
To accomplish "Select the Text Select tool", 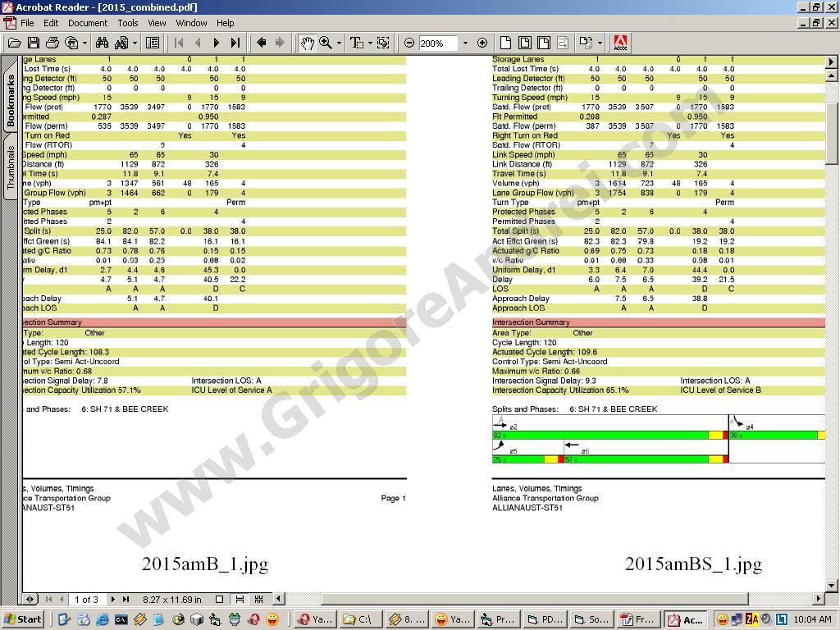I will [x=356, y=43].
